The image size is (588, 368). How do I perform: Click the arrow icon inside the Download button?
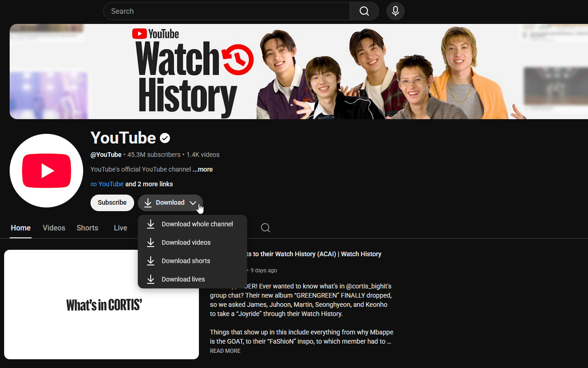tap(147, 203)
